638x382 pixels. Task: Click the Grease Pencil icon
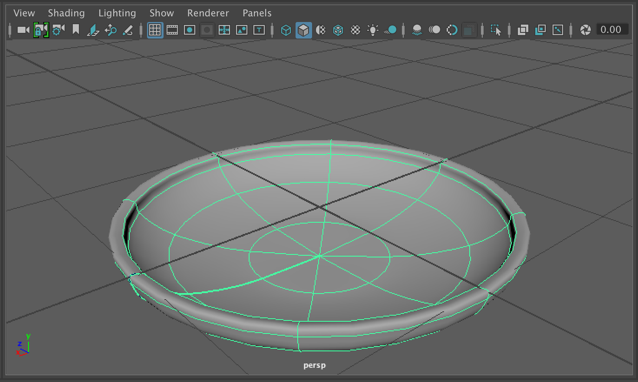pyautogui.click(x=128, y=30)
